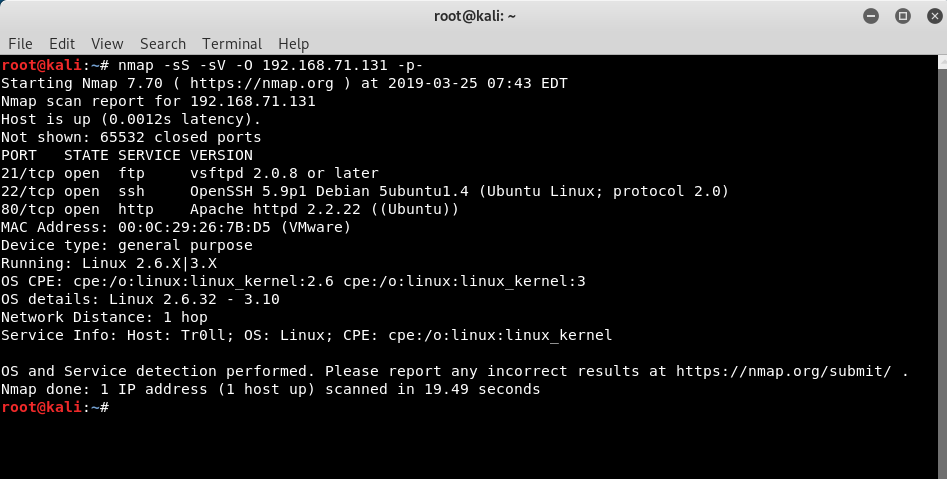Viewport: 947px width, 479px height.
Task: Open the View menu
Action: click(x=107, y=43)
